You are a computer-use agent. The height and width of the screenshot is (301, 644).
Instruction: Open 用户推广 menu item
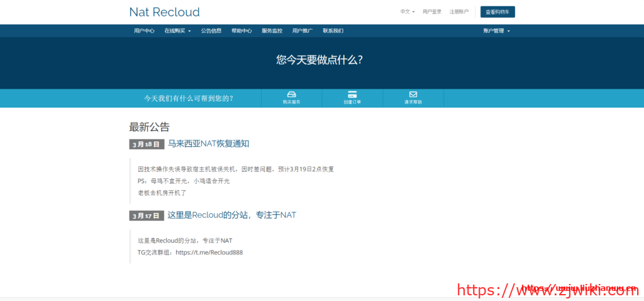pyautogui.click(x=303, y=31)
